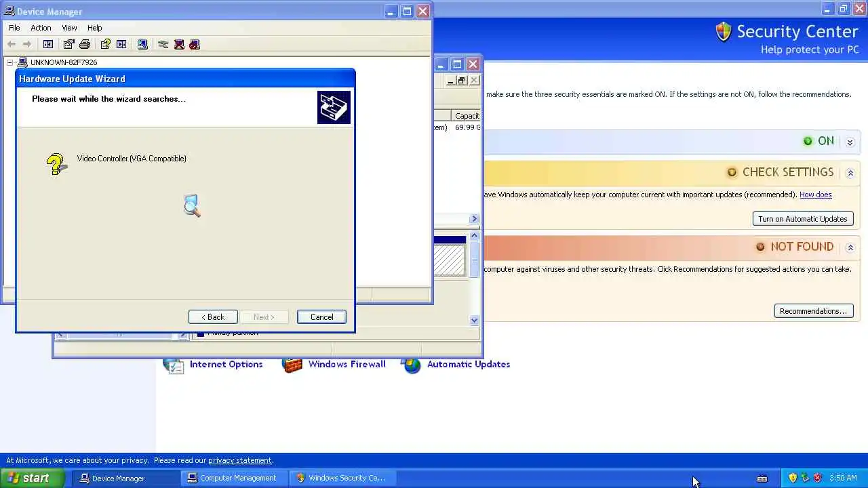This screenshot has width=868, height=488.
Task: Click the Help question-mark toolbar icon
Action: [106, 44]
